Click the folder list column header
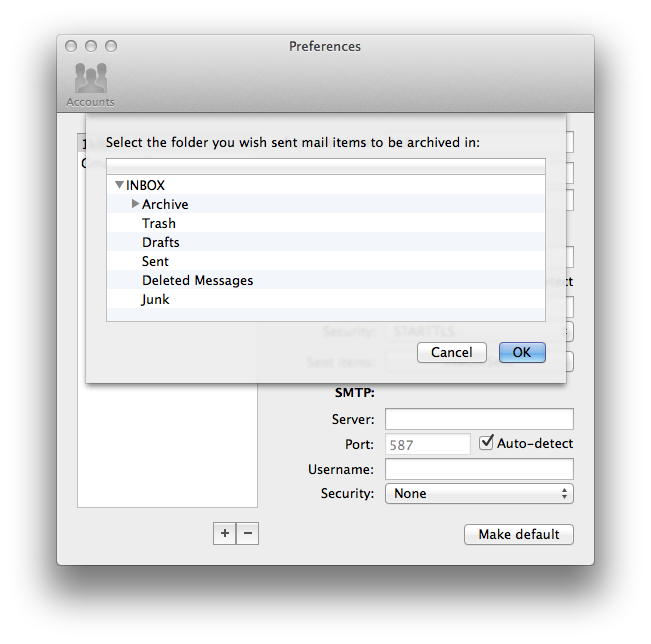This screenshot has width=651, height=644. (x=326, y=167)
